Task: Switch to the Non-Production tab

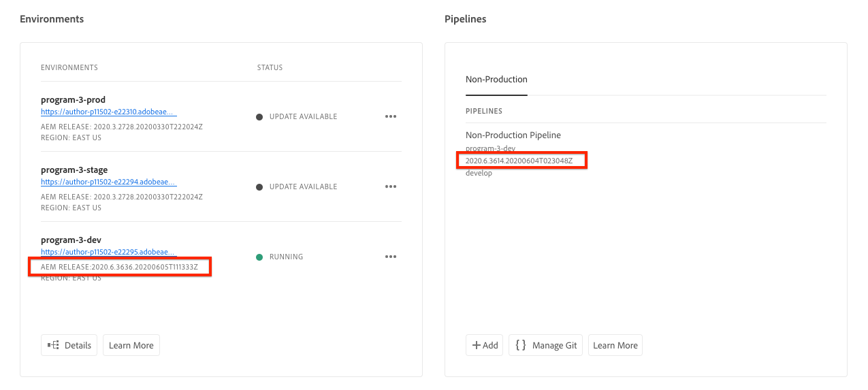Action: (496, 80)
